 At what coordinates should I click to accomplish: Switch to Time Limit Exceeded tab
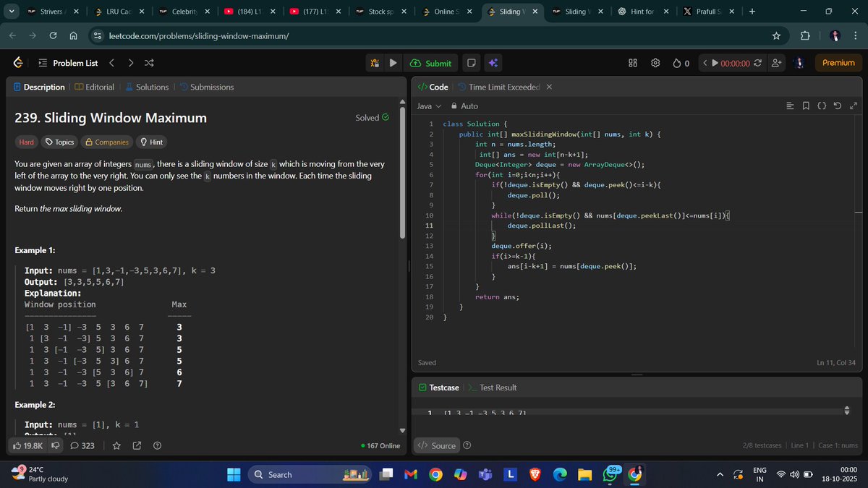coord(498,87)
